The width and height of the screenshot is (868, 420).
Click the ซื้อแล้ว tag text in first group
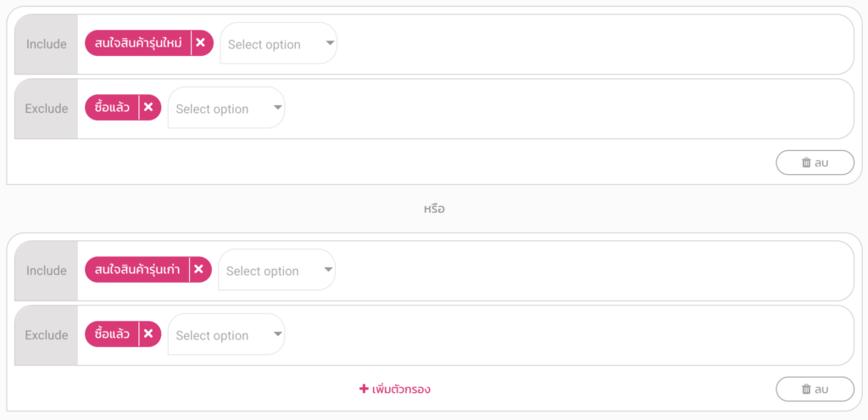tap(113, 108)
